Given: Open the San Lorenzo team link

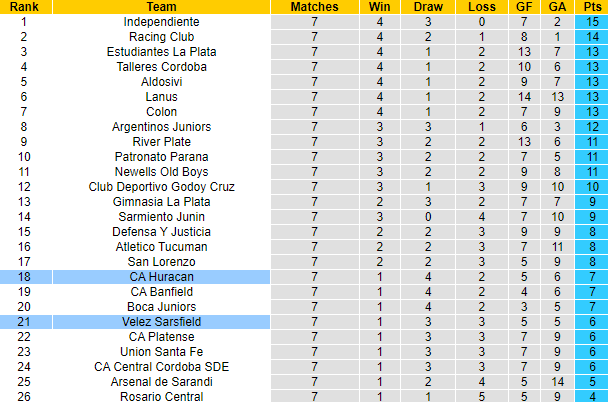Looking at the screenshot, I should (161, 261).
